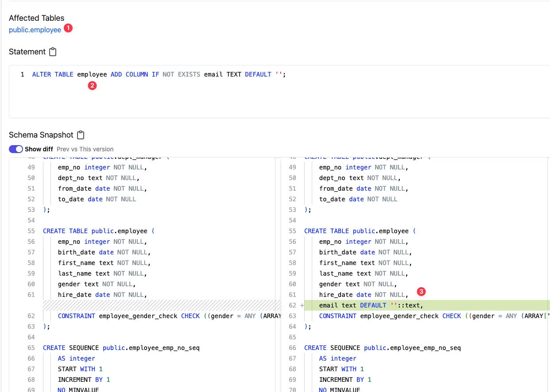
Task: Copy the Statement SQL to clipboard
Action: pyautogui.click(x=53, y=52)
